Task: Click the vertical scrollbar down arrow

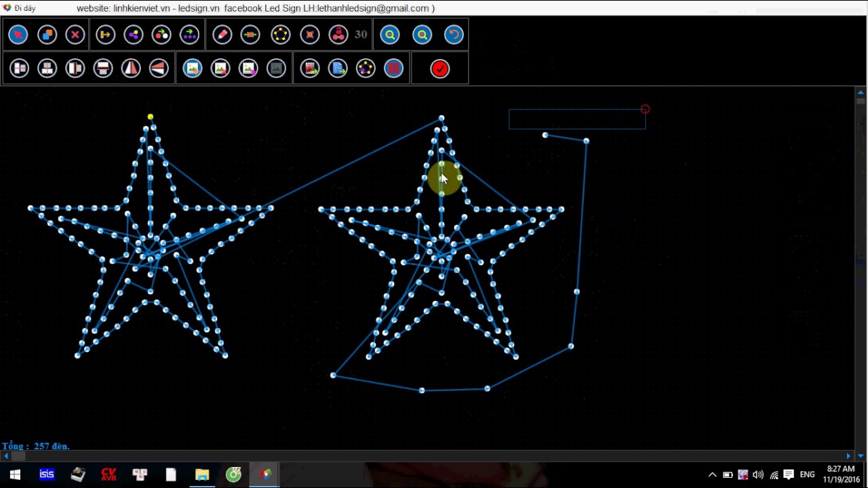Action: click(x=861, y=456)
